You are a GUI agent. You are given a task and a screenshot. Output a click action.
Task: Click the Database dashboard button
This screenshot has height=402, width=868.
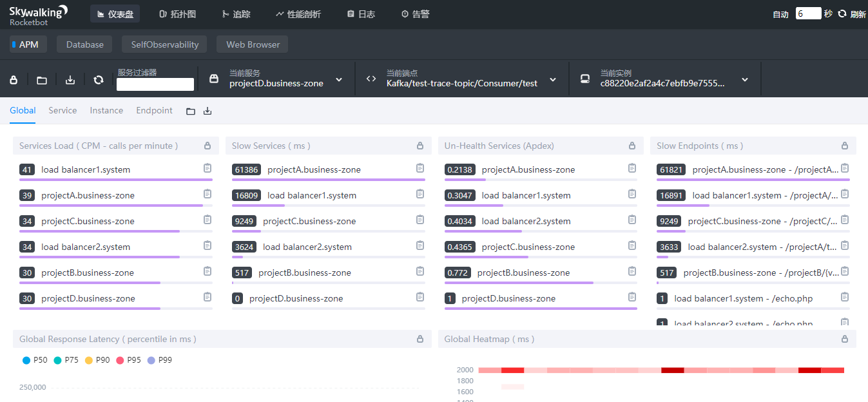(x=85, y=44)
